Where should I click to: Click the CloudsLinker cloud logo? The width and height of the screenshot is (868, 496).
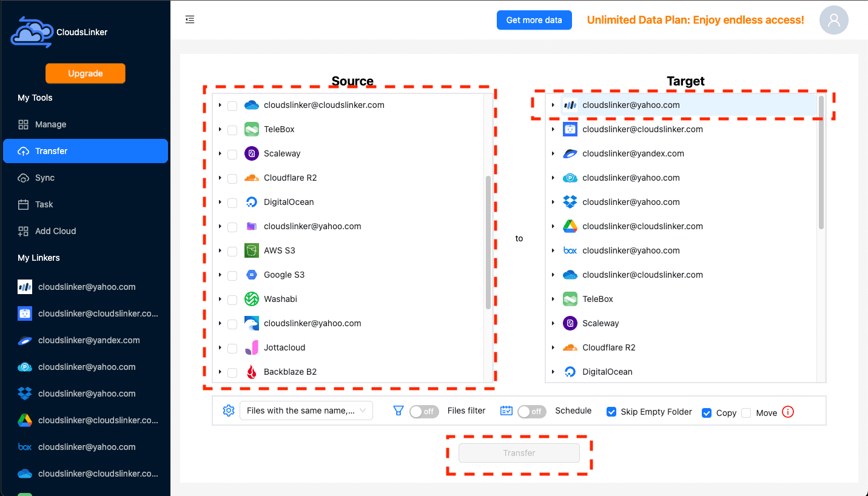tap(32, 32)
